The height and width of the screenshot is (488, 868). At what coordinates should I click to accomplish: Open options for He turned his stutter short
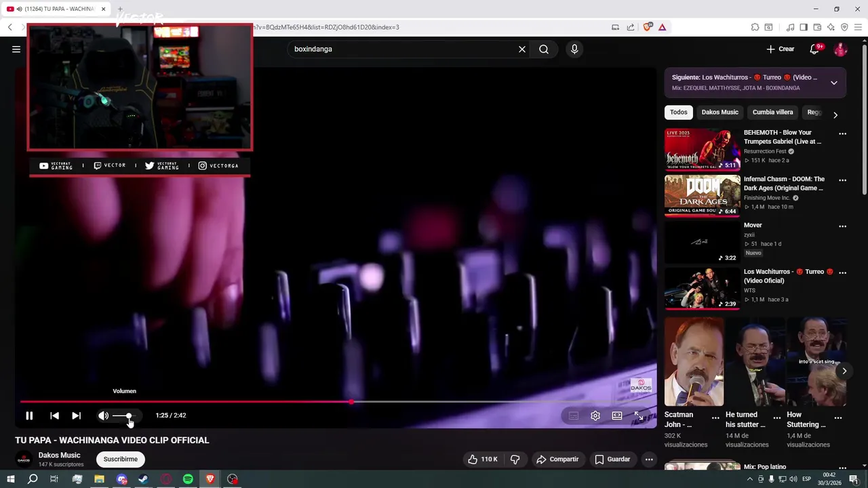(x=776, y=418)
